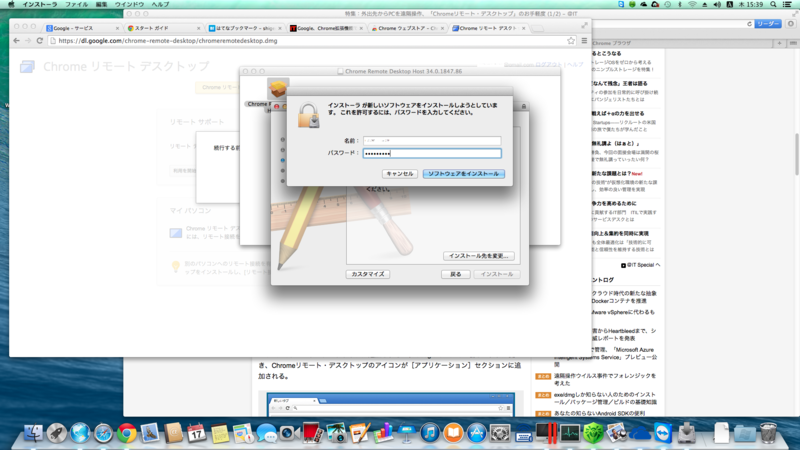Open Notification Center icon in menu bar
Screen dimensions: 800x450
[x=788, y=4]
